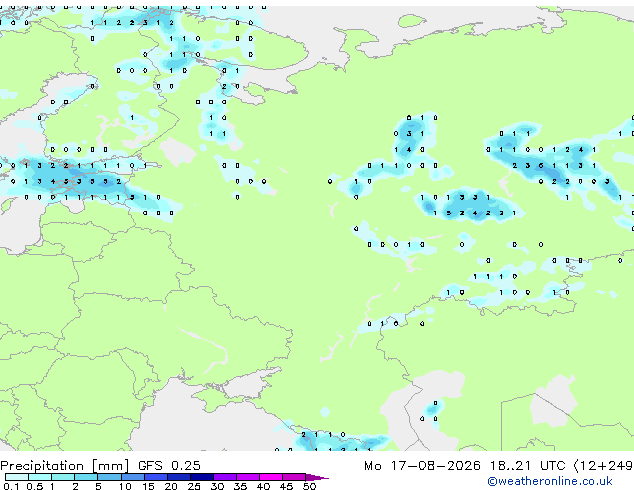The height and width of the screenshot is (490, 634).
Task: Click the above-50 mm legend arrow tip
Action: 317,477
